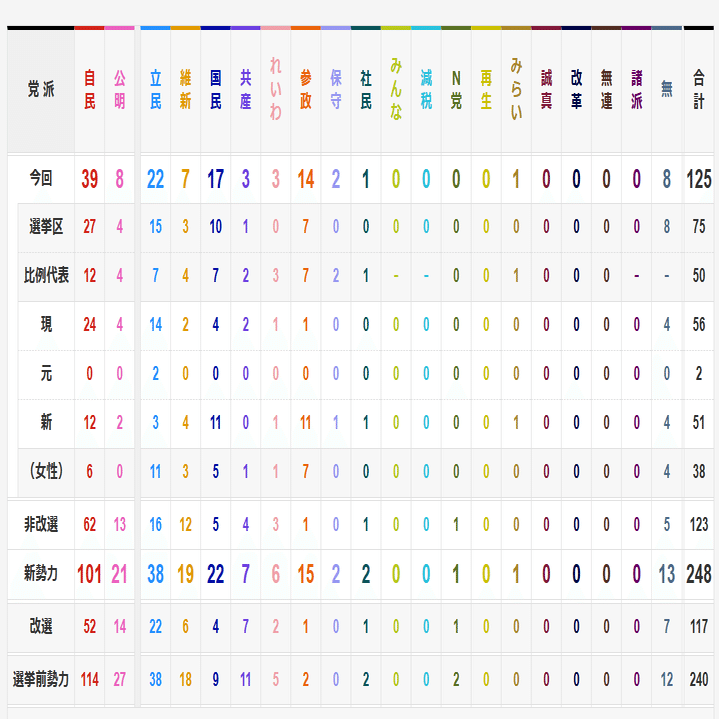Click the 比例代表 row label
719x719 pixels.
click(46, 275)
